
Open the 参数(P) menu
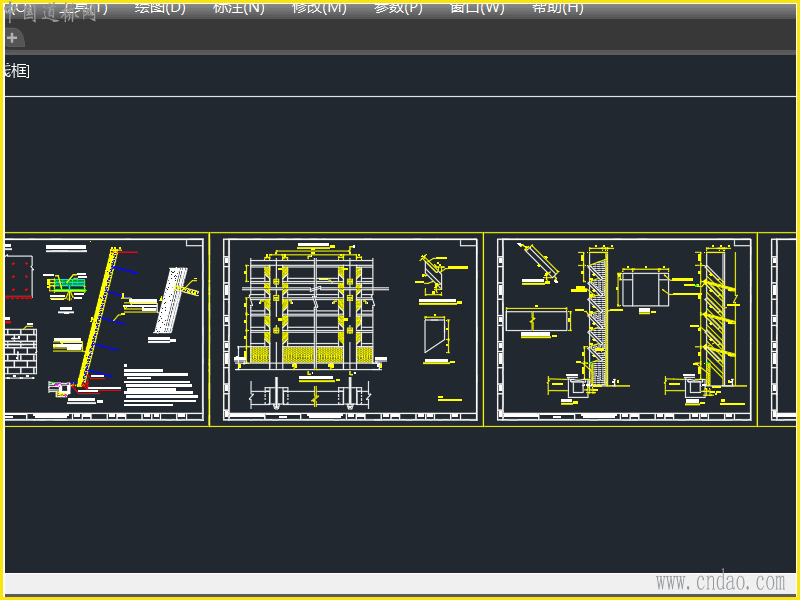click(398, 8)
